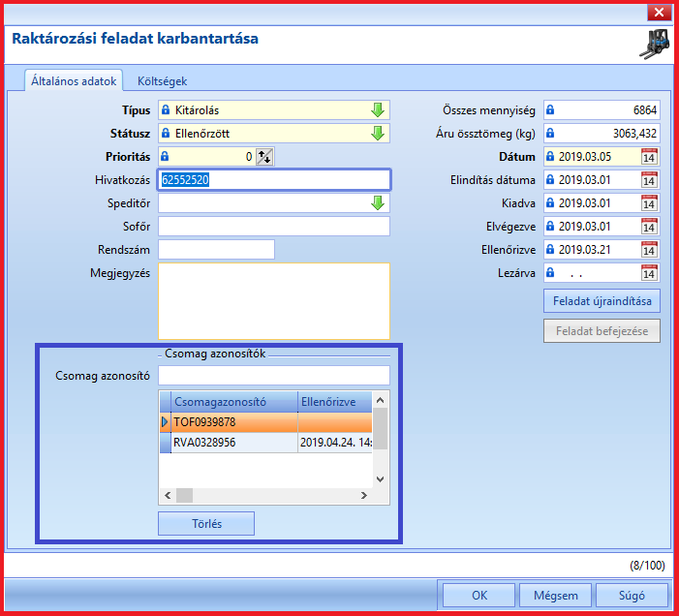
Task: Click Csomagazonosító column header
Action: coord(234,402)
